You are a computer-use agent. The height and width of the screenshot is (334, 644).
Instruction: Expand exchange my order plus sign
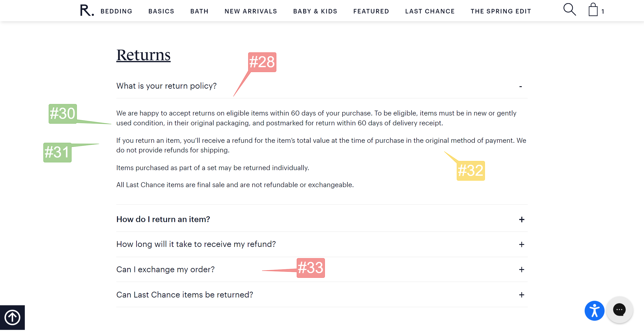(x=521, y=270)
